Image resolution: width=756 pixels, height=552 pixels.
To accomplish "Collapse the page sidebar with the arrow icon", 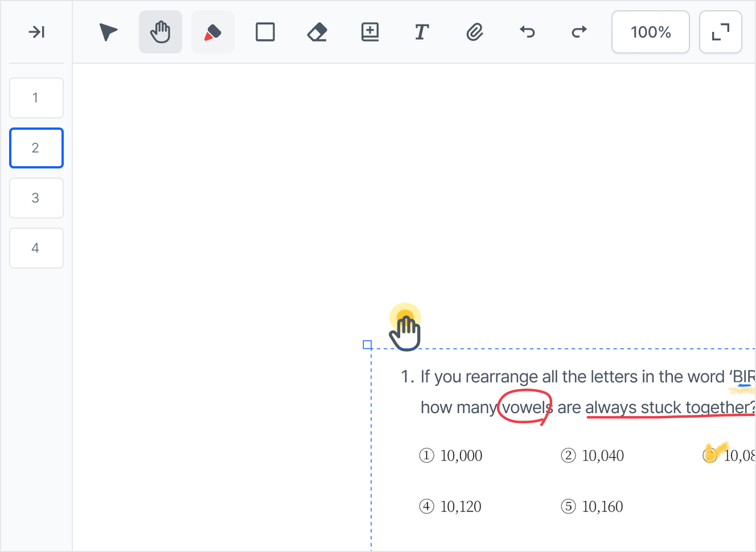I will tap(36, 32).
